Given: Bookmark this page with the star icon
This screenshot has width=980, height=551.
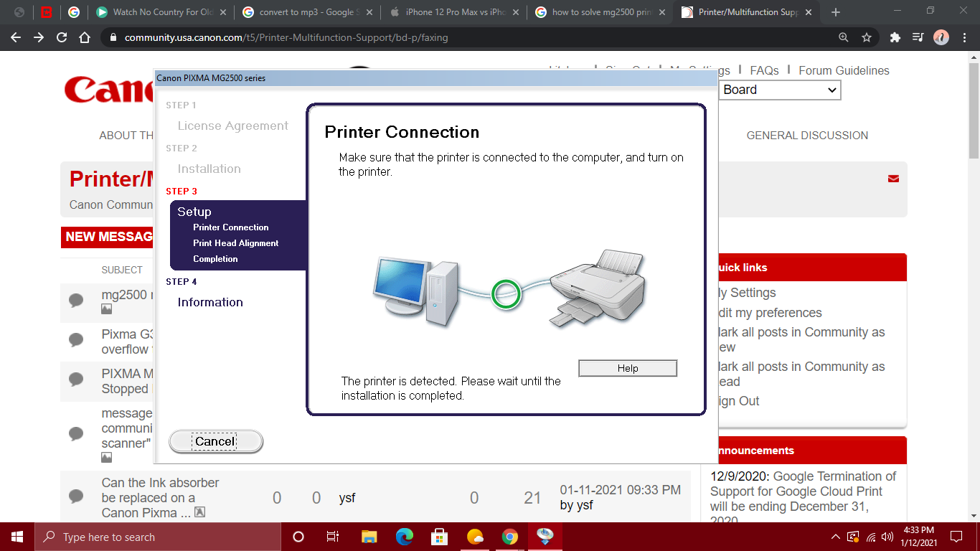Looking at the screenshot, I should coord(867,38).
